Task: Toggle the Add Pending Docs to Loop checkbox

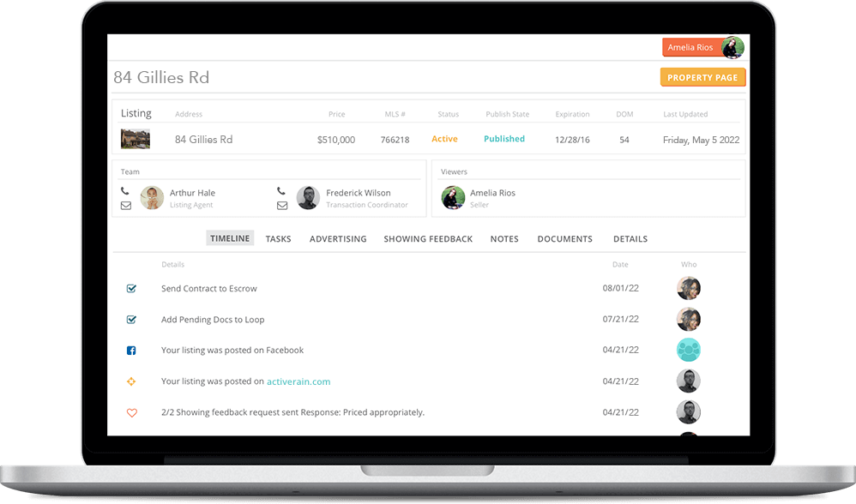Action: 131,320
